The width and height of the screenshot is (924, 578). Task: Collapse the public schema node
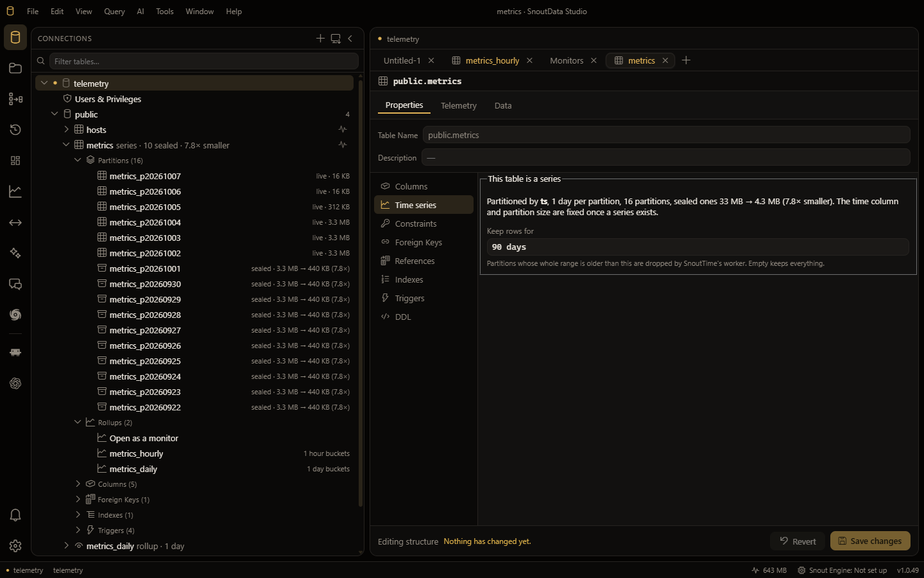pos(55,114)
